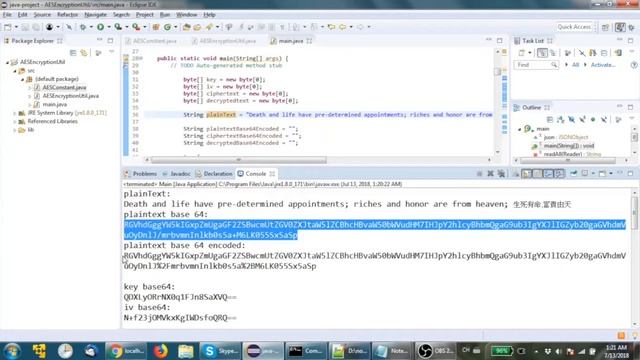Open Skype from the taskbar
The width and height of the screenshot is (640, 360).
coord(221,351)
